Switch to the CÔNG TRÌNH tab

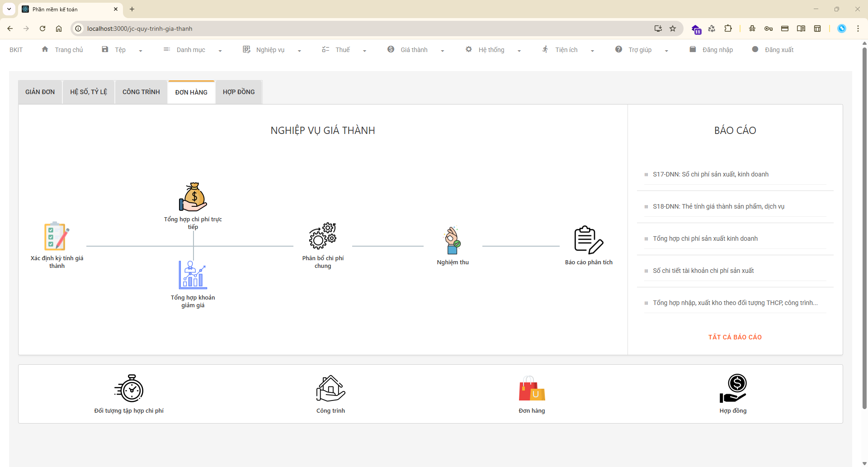pos(141,92)
